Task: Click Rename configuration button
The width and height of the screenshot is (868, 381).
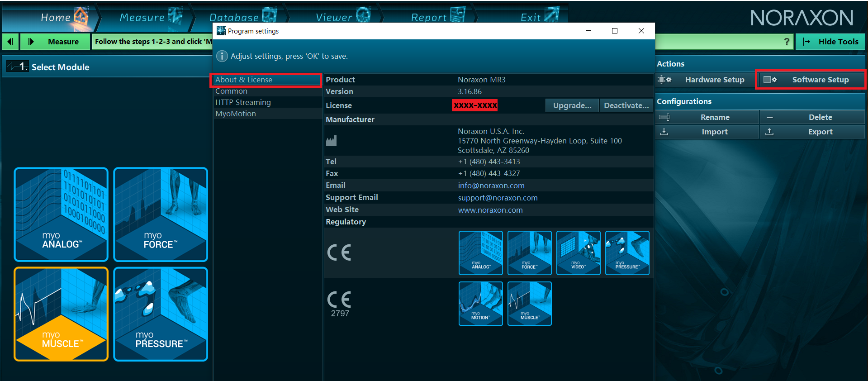Action: (707, 117)
